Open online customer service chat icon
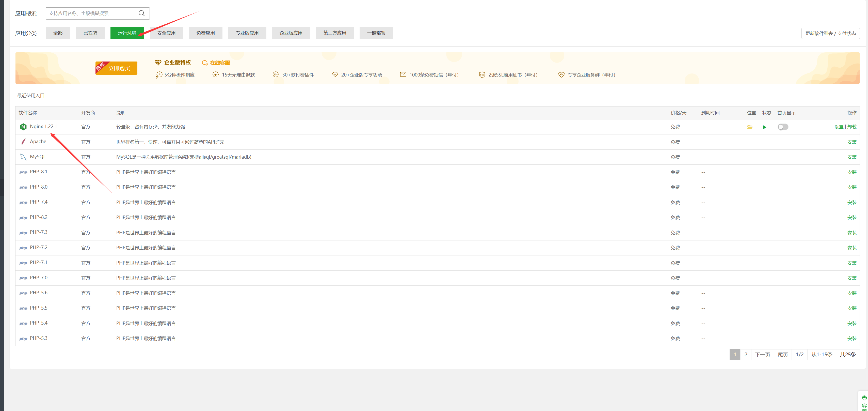This screenshot has width=868, height=411. click(205, 63)
